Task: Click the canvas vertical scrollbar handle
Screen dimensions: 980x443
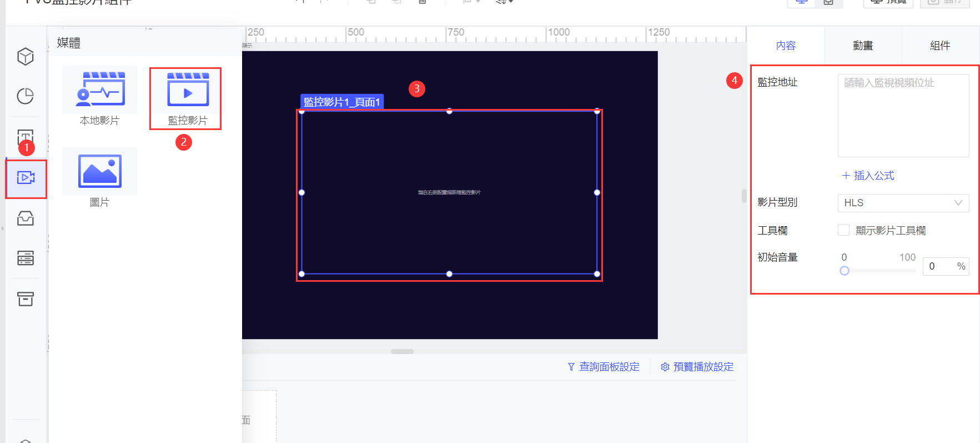Action: pos(744,196)
